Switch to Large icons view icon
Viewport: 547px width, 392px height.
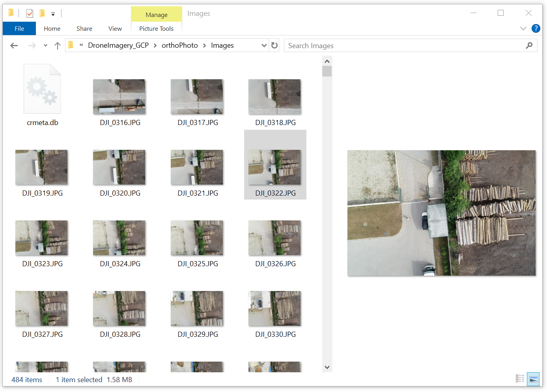[533, 379]
